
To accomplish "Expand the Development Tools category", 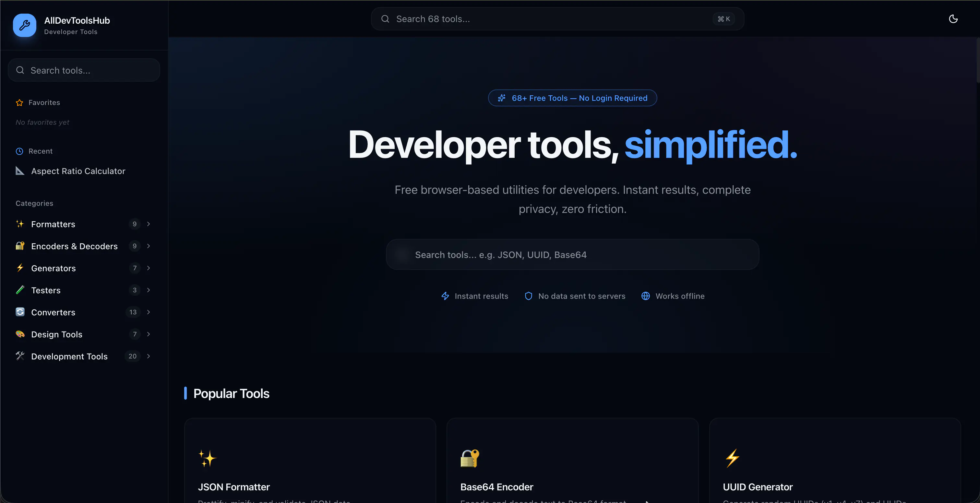I will (x=149, y=356).
